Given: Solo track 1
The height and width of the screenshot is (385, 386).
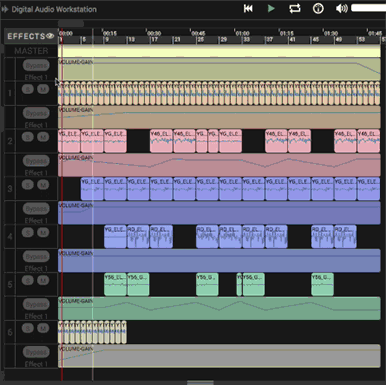Looking at the screenshot, I should coord(28,89).
